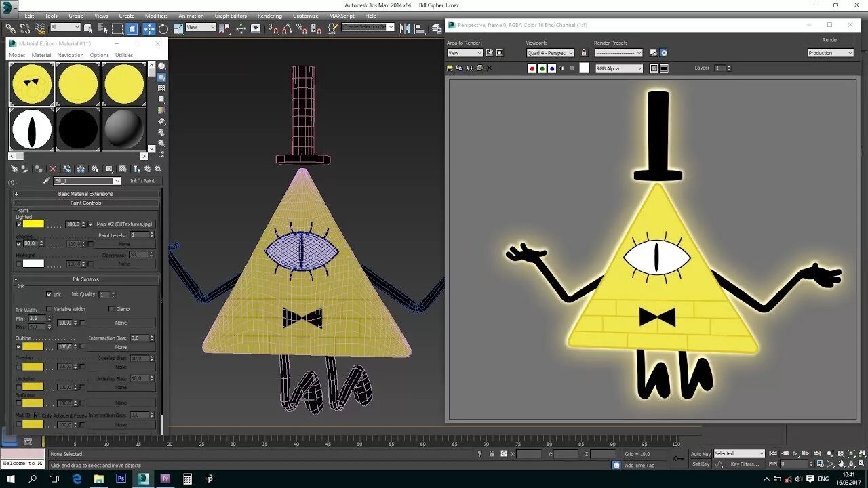
Task: Enable the Variable Width checkbox
Action: (49, 309)
